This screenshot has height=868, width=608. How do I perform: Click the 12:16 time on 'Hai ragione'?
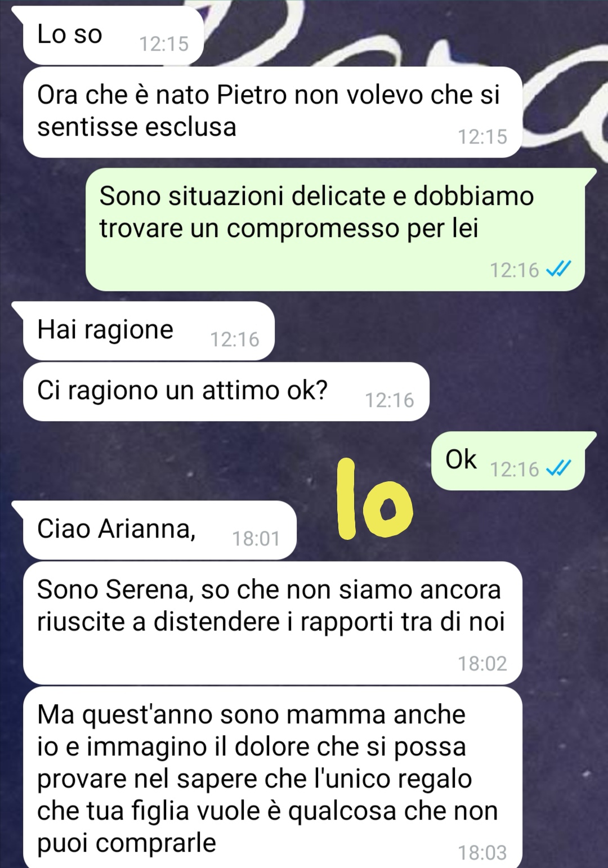click(234, 339)
